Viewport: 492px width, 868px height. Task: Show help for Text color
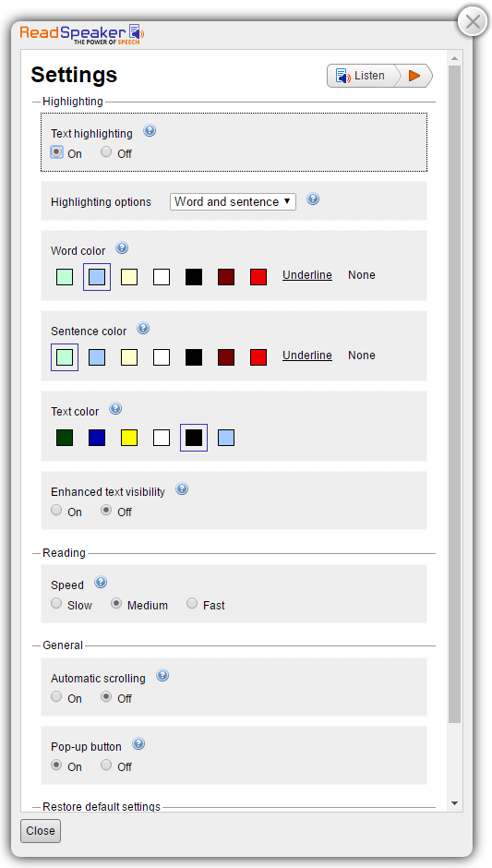(x=115, y=408)
